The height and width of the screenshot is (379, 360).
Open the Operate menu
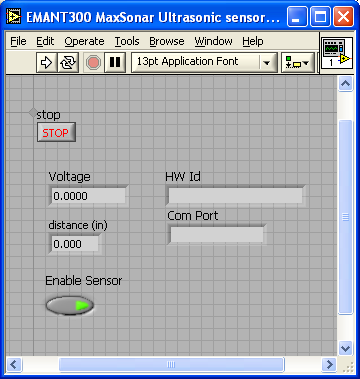point(84,41)
